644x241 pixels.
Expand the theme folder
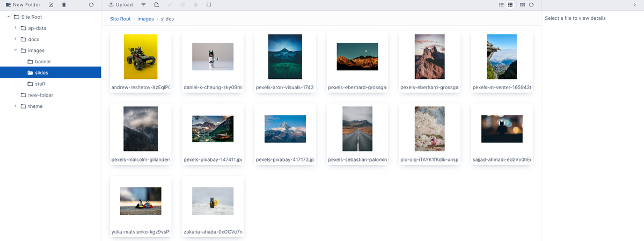[x=16, y=106]
